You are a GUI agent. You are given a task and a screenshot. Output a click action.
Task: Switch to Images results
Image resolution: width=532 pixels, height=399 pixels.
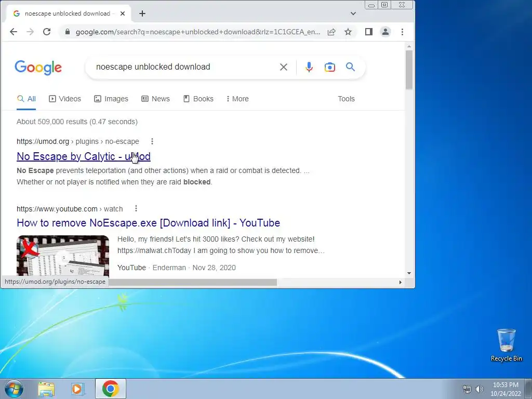[111, 99]
